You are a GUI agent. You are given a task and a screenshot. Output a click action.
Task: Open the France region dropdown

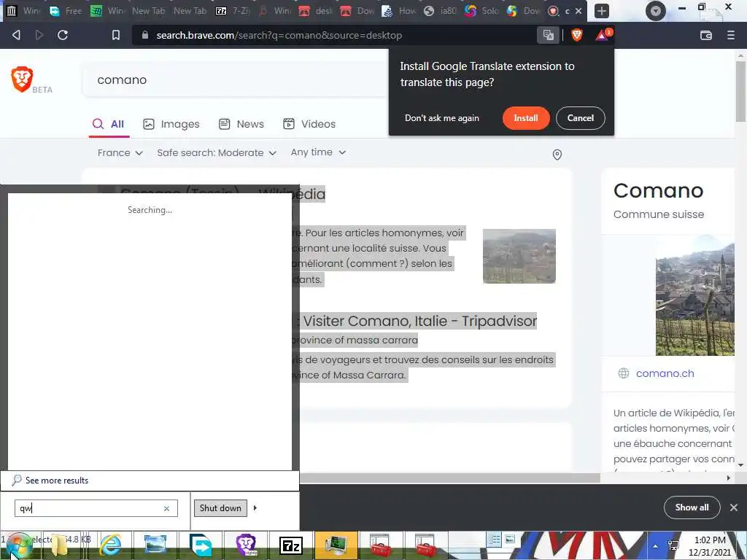pos(120,153)
